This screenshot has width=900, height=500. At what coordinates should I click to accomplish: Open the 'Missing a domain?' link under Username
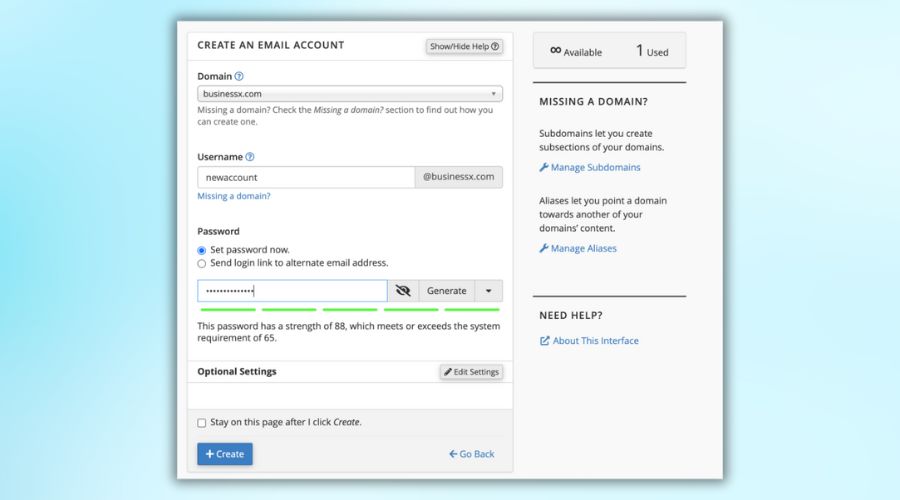(234, 196)
